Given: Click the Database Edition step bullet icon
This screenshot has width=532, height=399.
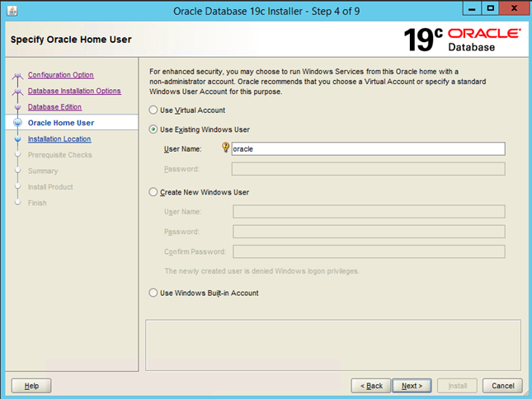Looking at the screenshot, I should 16,107.
